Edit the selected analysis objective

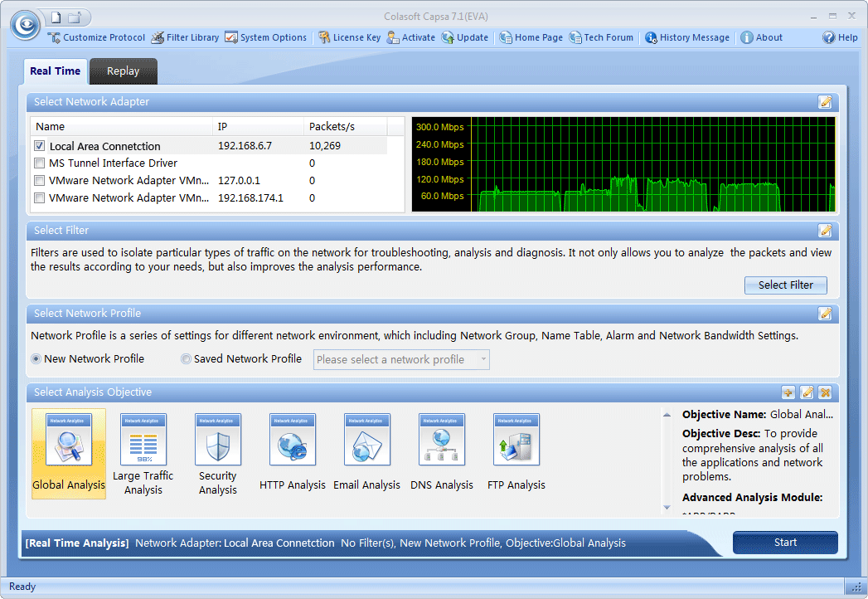807,393
